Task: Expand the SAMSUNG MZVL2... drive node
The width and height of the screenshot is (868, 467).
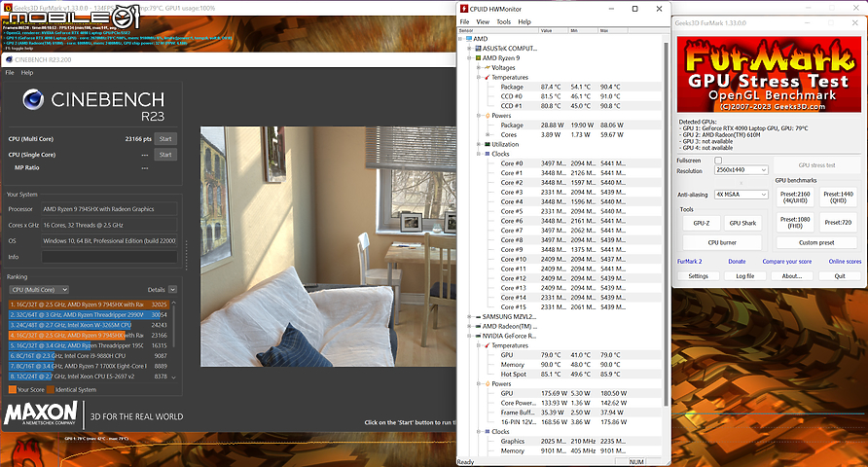Action: pos(469,316)
